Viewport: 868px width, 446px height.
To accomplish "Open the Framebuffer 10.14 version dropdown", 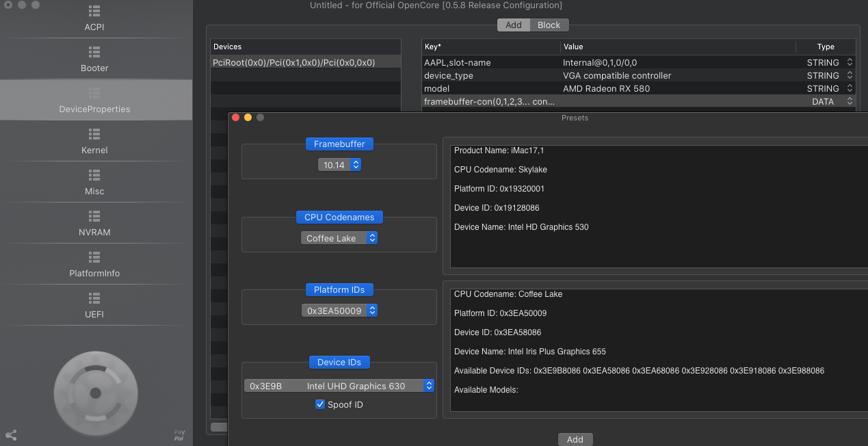I will [339, 165].
